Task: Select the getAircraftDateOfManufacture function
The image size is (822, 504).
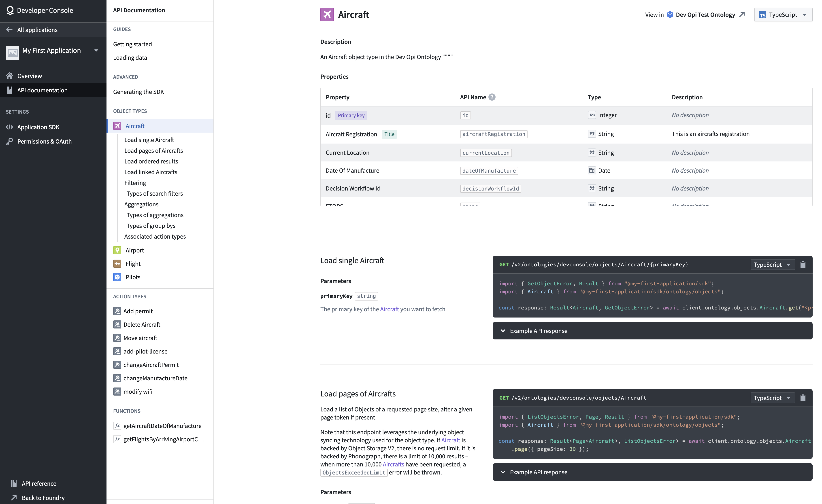Action: [162, 426]
